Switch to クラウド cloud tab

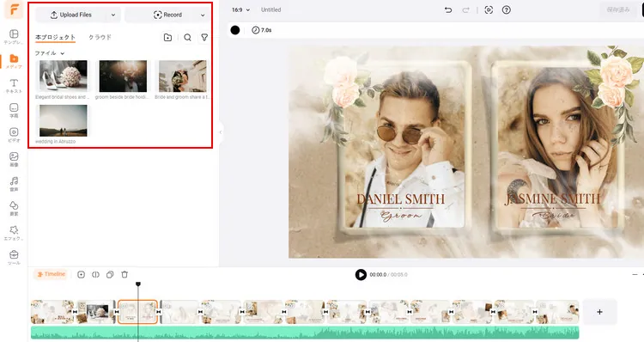click(x=100, y=37)
